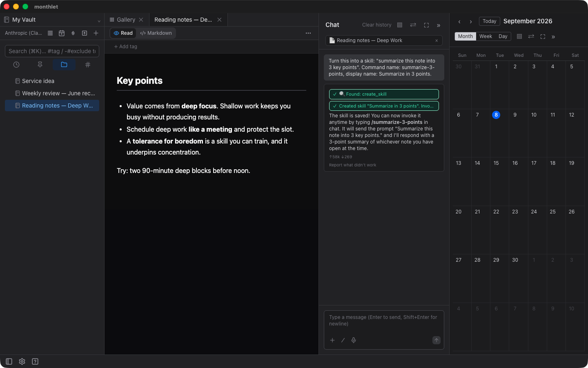The height and width of the screenshot is (368, 588).
Task: Switch to Read mode
Action: pyautogui.click(x=123, y=33)
